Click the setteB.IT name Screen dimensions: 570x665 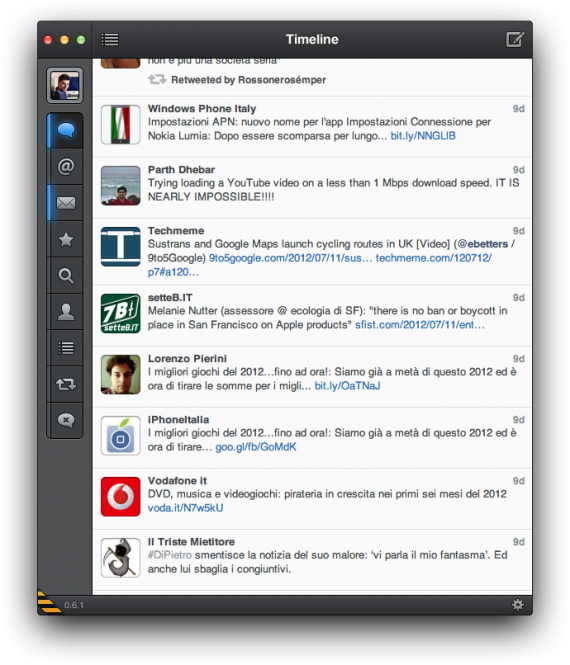click(170, 297)
